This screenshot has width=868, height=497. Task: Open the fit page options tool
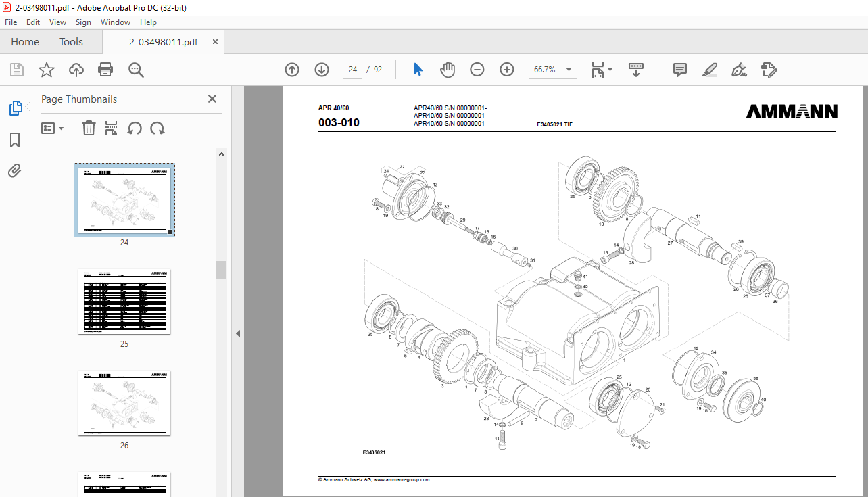click(601, 70)
